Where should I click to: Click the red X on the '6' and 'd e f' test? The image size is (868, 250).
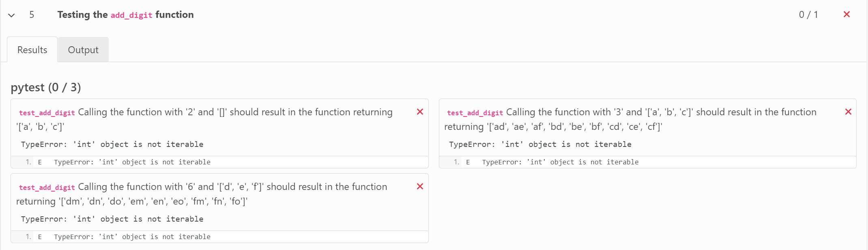tap(420, 187)
